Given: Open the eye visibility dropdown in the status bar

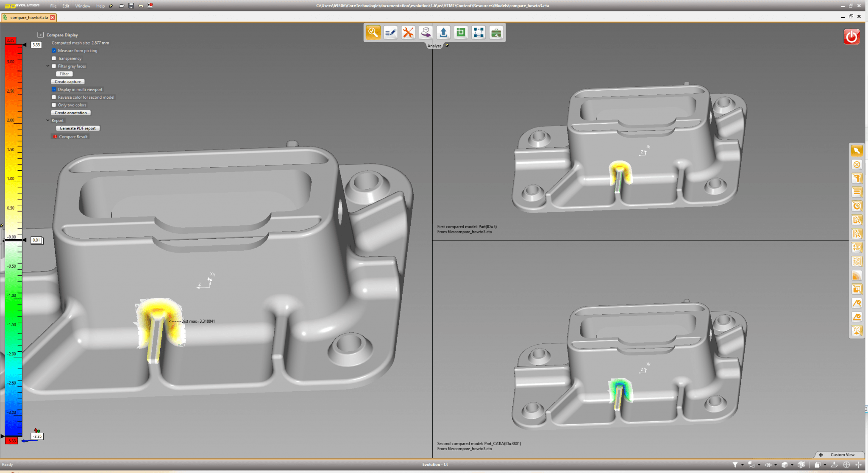Looking at the screenshot, I should (x=776, y=465).
